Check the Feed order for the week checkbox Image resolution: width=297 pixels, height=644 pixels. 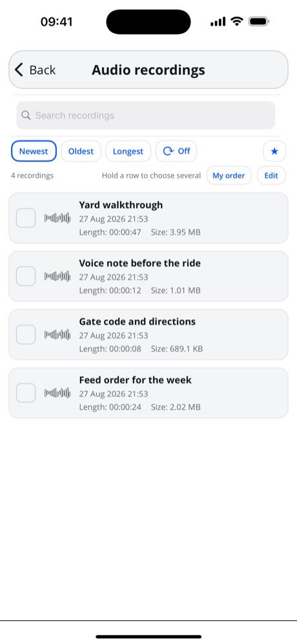(26, 393)
